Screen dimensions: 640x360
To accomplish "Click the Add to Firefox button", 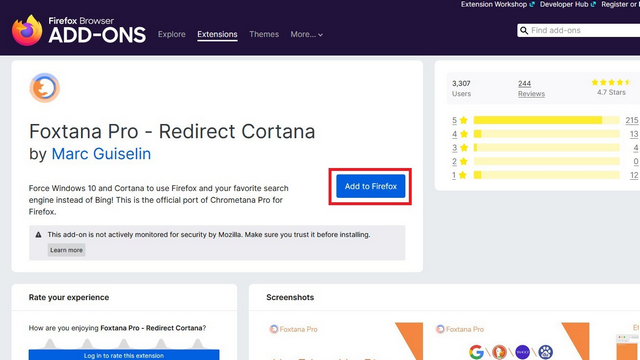I will click(x=371, y=186).
